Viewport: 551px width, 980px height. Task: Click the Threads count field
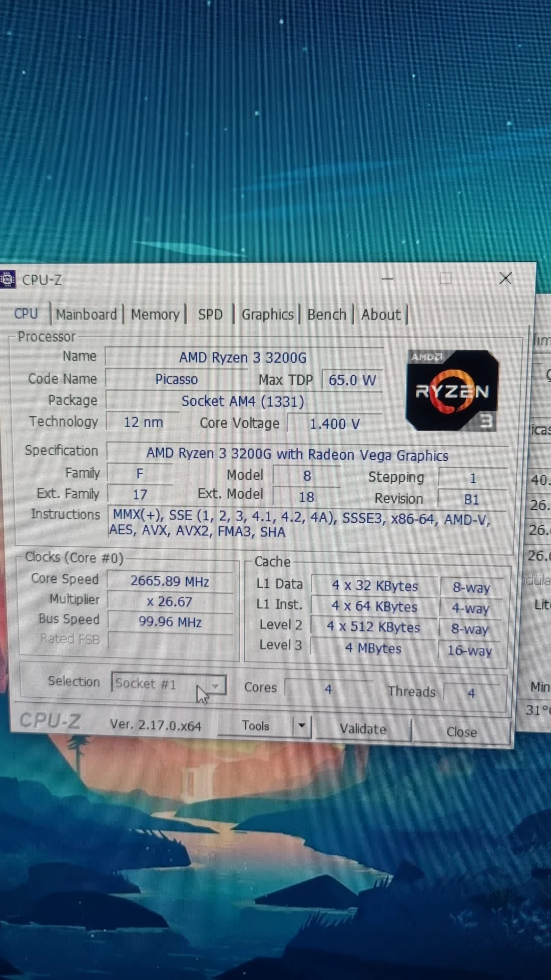472,693
